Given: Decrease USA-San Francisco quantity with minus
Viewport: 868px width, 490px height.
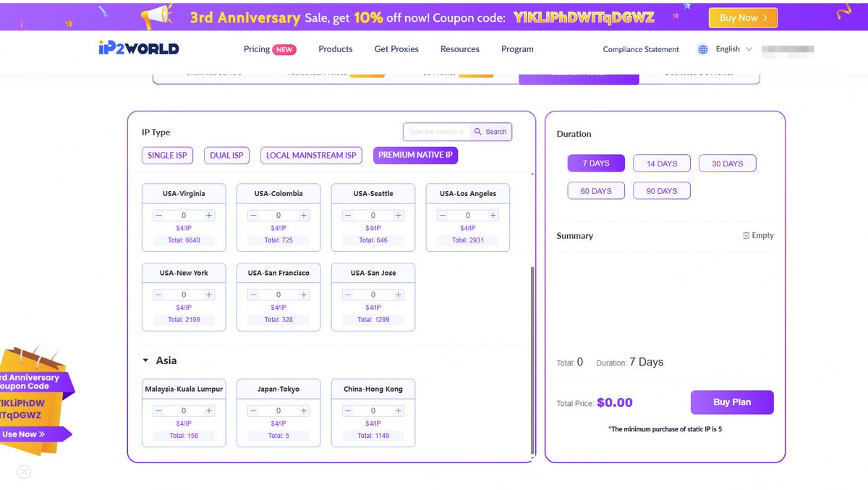Looking at the screenshot, I should (x=253, y=295).
